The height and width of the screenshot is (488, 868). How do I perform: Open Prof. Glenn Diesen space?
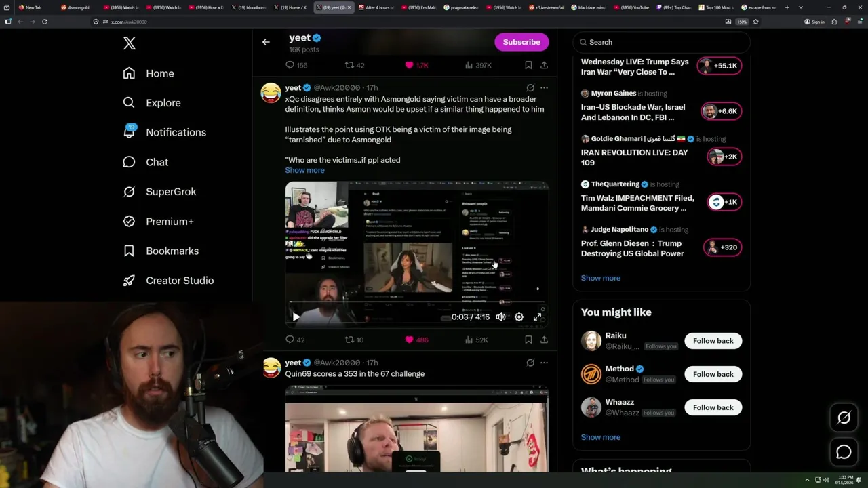(x=661, y=242)
